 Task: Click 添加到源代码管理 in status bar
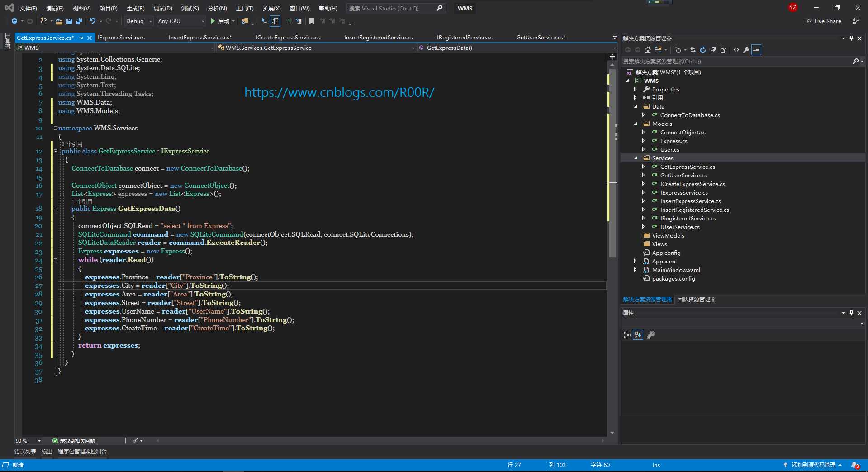tap(812, 465)
